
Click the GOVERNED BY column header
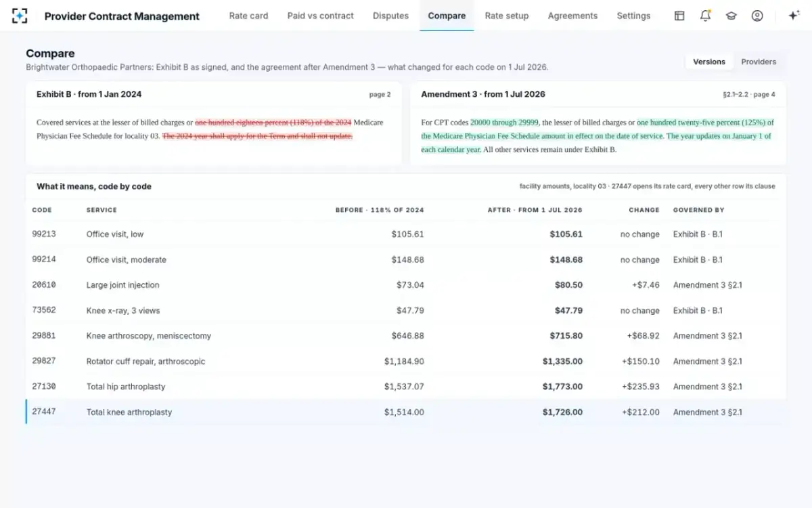click(x=698, y=210)
